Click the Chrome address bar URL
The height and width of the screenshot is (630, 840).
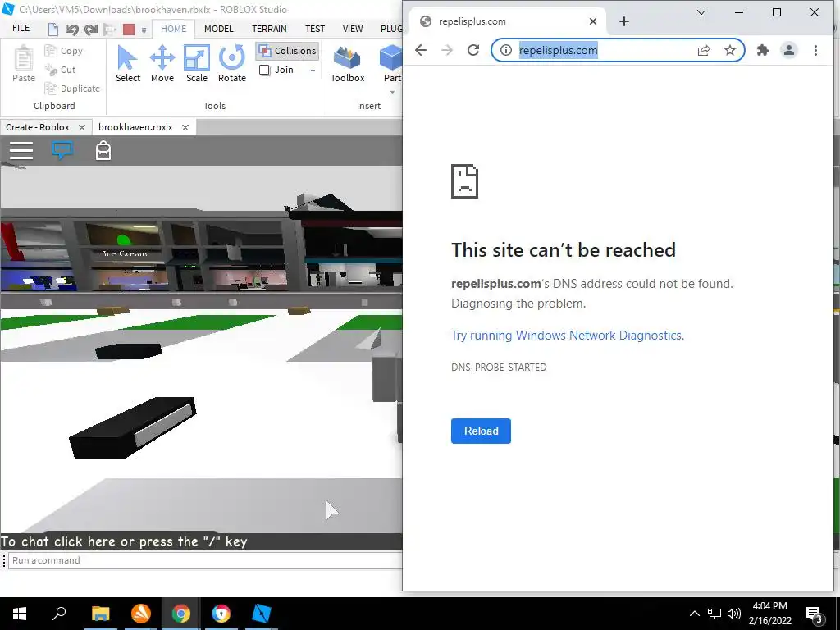tap(558, 50)
